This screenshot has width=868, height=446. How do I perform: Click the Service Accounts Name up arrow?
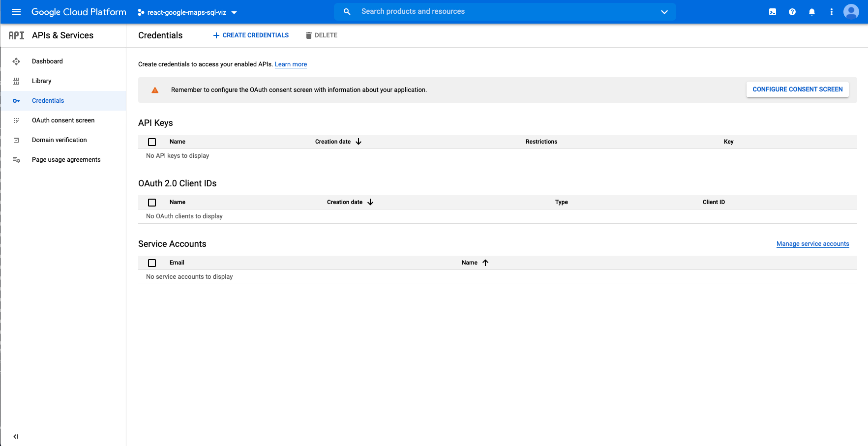tap(485, 263)
